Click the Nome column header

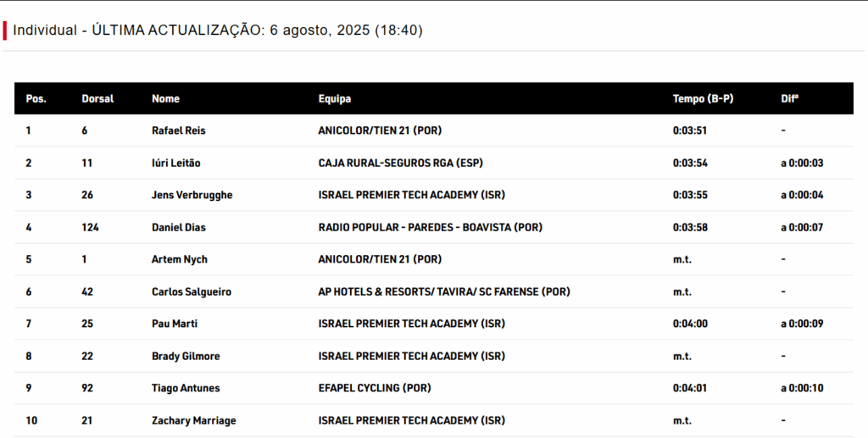coord(165,98)
